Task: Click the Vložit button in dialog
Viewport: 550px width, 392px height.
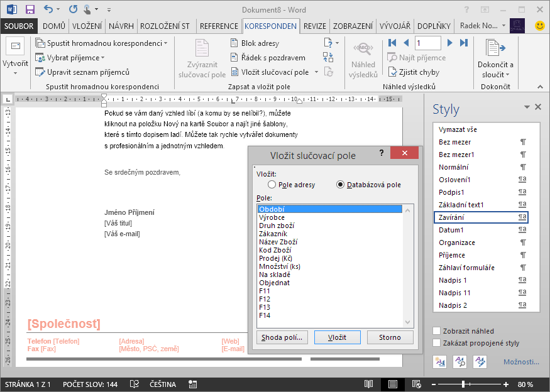Action: coord(337,337)
